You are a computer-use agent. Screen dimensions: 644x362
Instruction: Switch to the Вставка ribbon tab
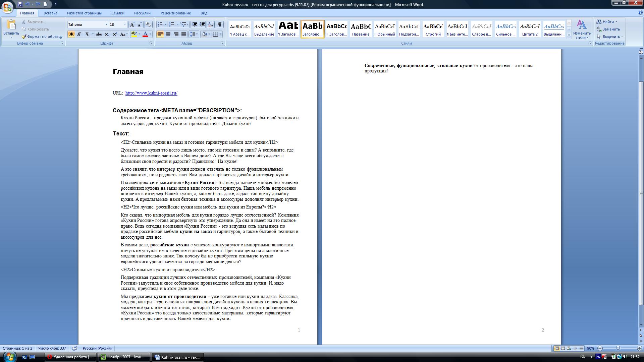[50, 13]
